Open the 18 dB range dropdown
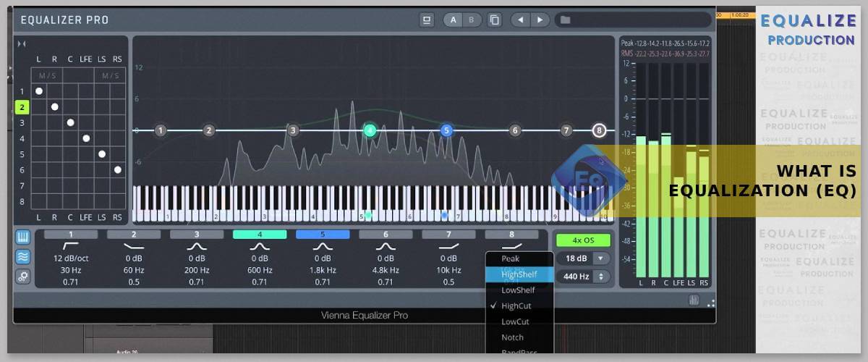Screen dimensions: 868x362 tap(583, 258)
